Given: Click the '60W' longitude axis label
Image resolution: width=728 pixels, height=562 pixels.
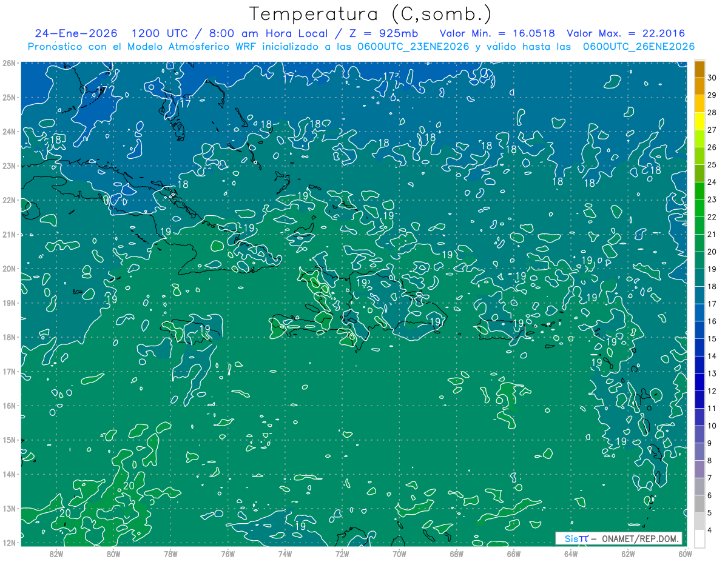Looking at the screenshot, I should pos(685,554).
